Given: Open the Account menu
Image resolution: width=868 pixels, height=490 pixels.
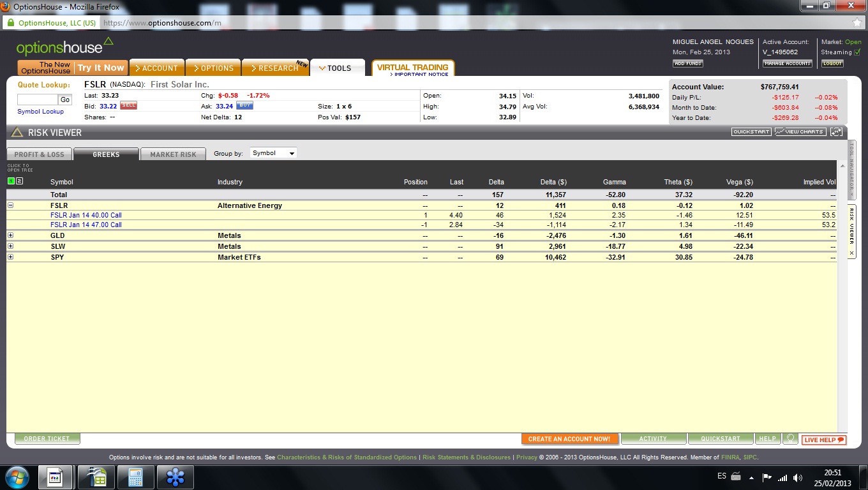Looking at the screenshot, I should 157,68.
